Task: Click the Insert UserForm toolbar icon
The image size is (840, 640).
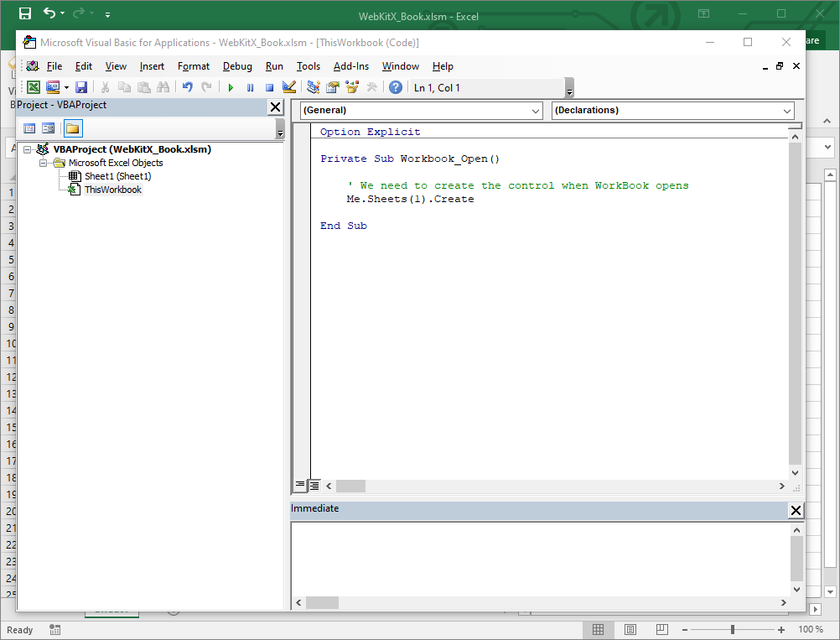Action: coord(53,87)
